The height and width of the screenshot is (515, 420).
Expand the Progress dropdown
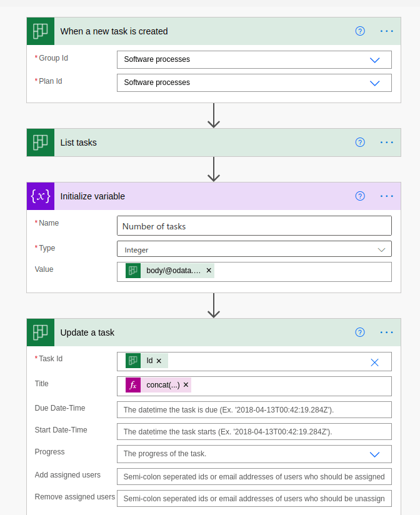pos(374,454)
